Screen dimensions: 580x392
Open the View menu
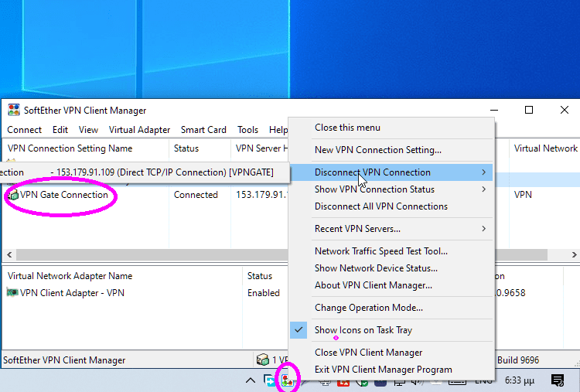[88, 130]
